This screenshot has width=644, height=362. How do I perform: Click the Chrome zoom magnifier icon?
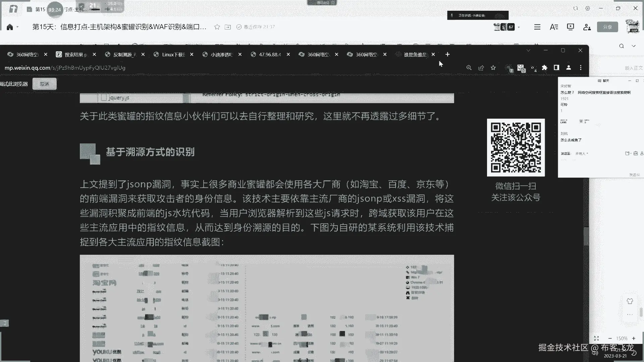(469, 68)
